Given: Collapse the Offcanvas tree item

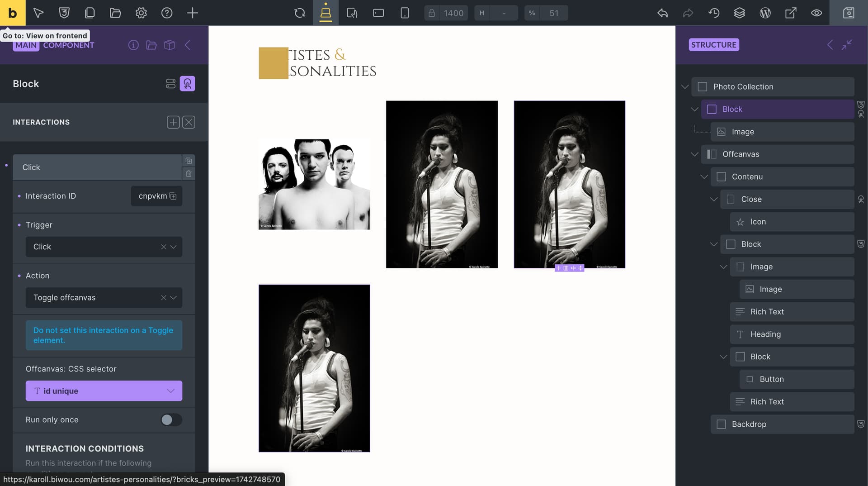Looking at the screenshot, I should click(694, 154).
